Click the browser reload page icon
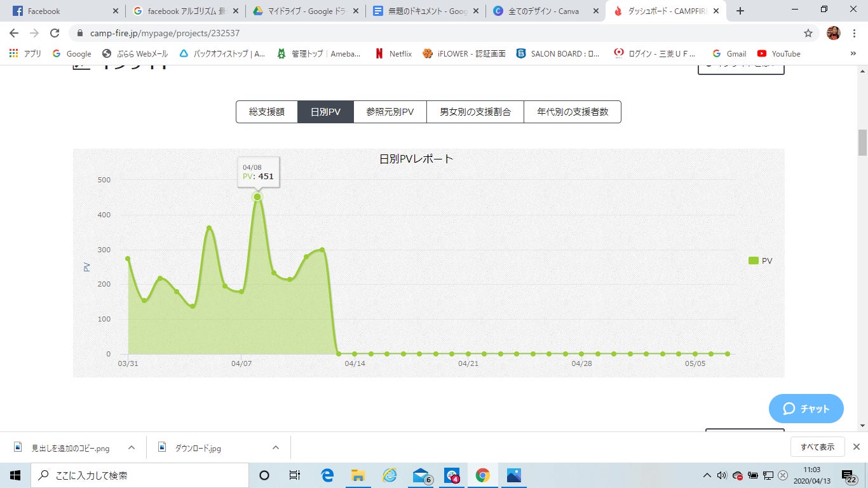Screen dimensions: 868x488 tap(55, 33)
